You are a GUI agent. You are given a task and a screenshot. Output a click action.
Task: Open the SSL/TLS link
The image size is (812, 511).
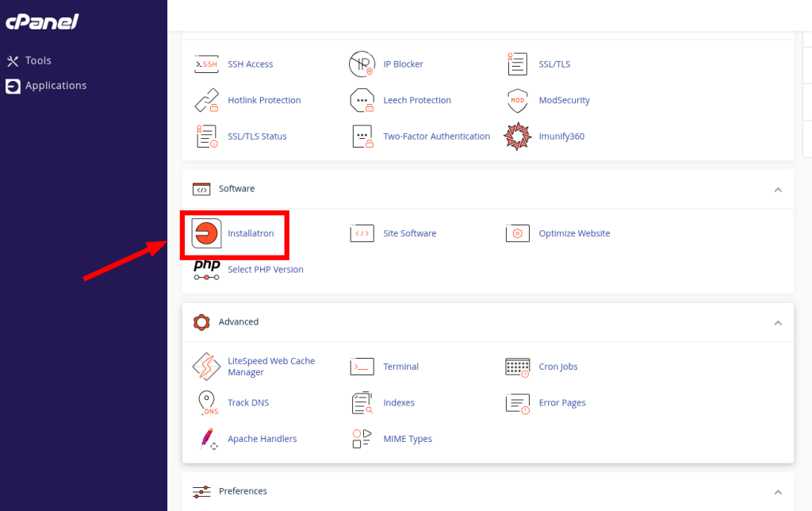click(554, 64)
